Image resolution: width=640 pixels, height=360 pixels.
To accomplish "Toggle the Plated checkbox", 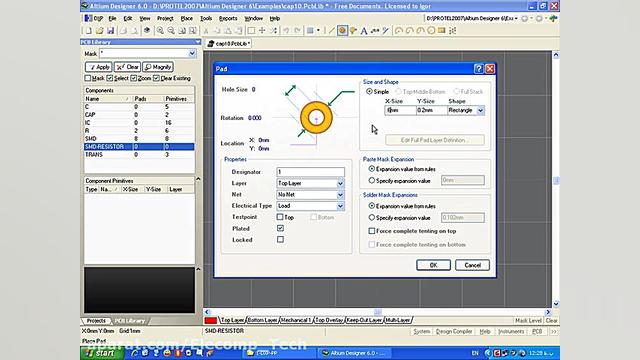I will (280, 228).
